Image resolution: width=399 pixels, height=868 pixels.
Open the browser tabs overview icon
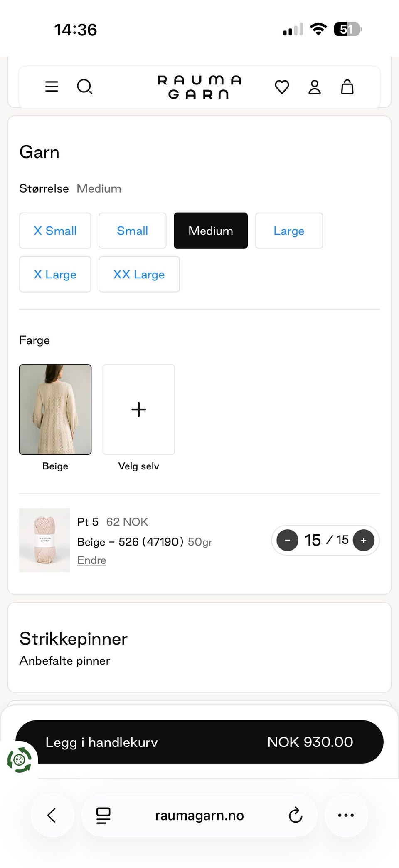(103, 815)
